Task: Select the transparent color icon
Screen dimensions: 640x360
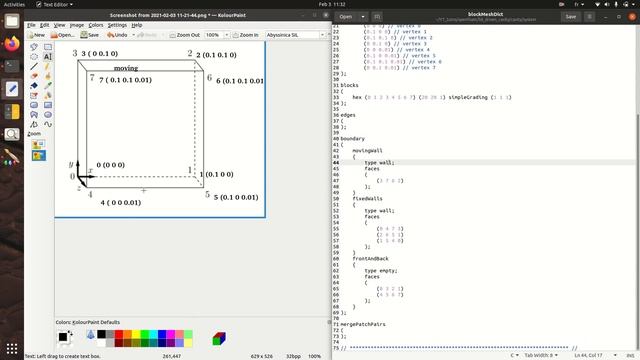Action: 91,335
